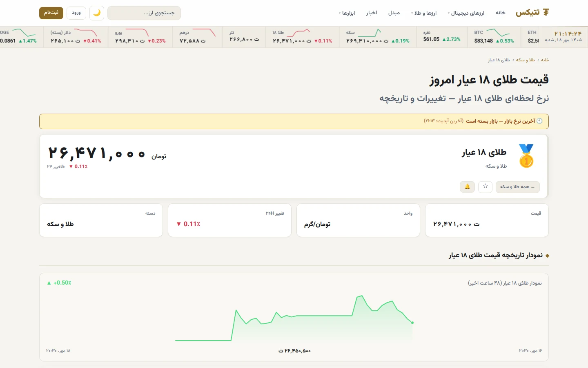Click the +0.50% chart change label
The image size is (588, 368).
[59, 283]
